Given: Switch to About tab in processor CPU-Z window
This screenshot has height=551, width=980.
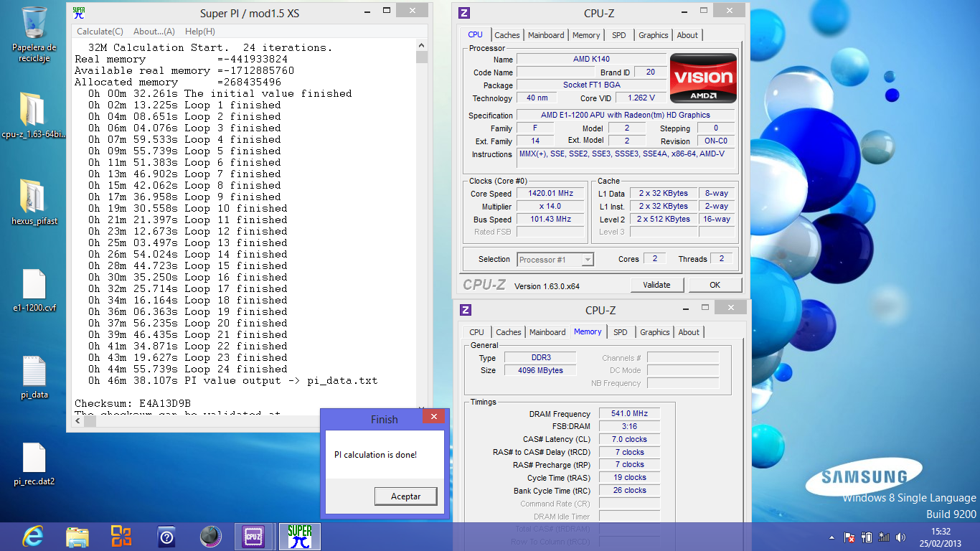Looking at the screenshot, I should [687, 35].
